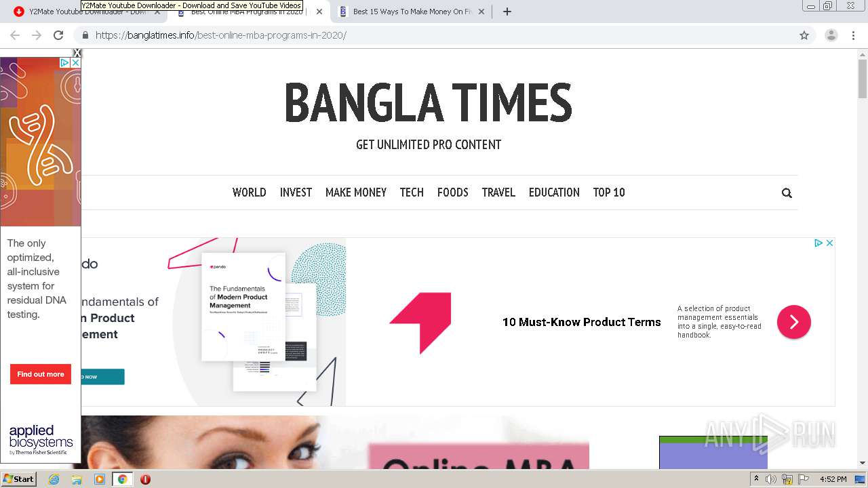868x488 pixels.
Task: Click the product management essentials ad text
Action: (719, 322)
